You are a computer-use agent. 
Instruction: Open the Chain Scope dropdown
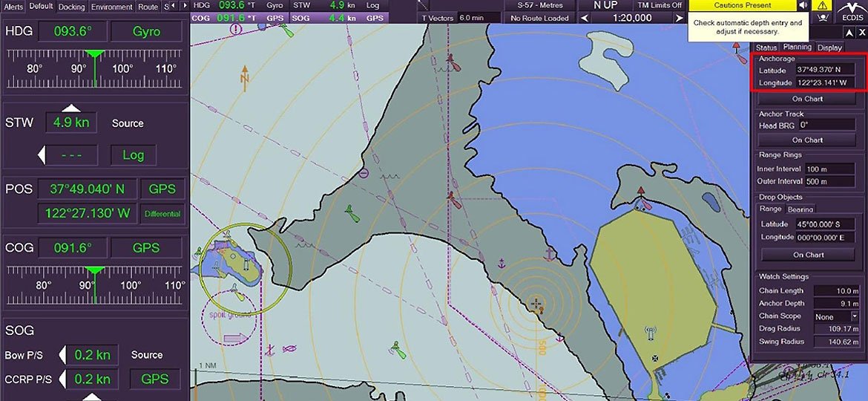[854, 316]
